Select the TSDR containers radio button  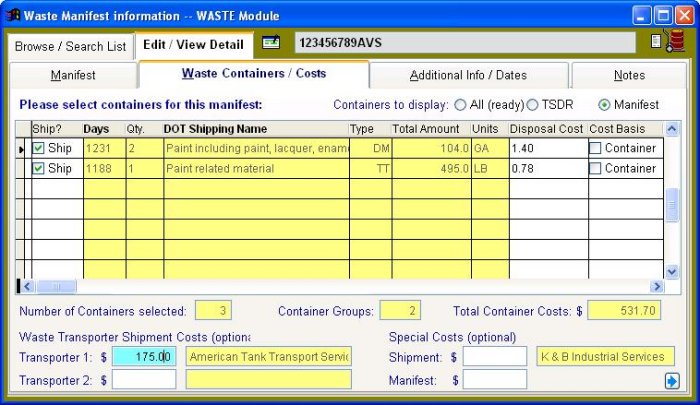tap(532, 105)
